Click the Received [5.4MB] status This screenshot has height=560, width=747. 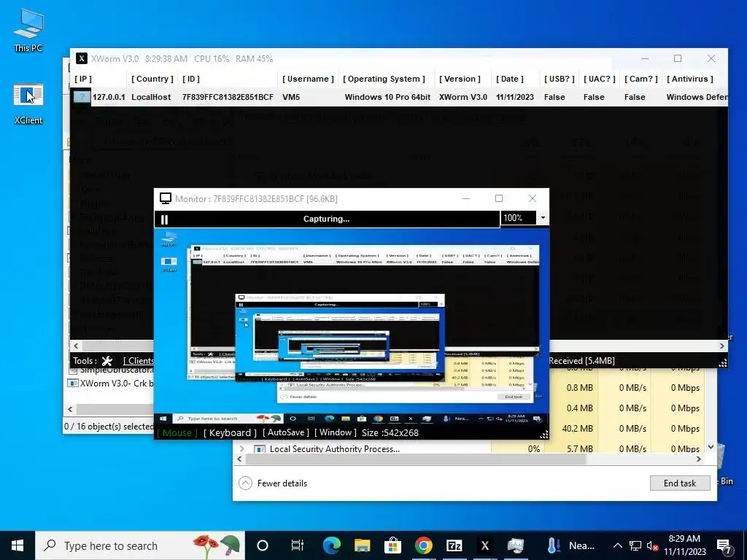point(581,361)
